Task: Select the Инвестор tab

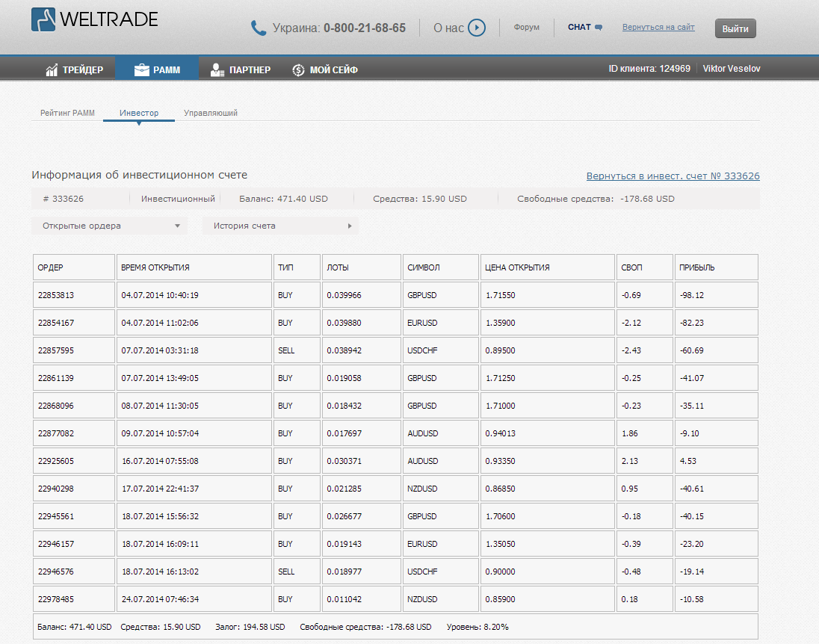Action: (139, 113)
